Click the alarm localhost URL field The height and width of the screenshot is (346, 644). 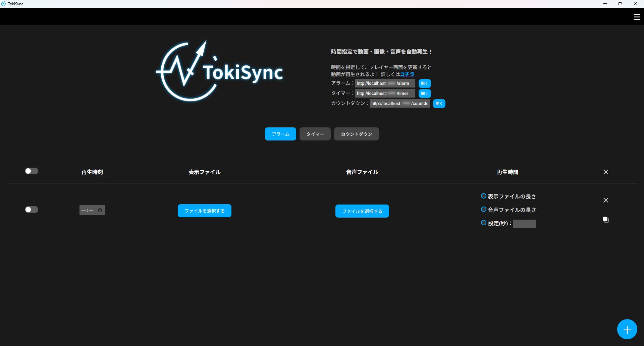point(385,83)
